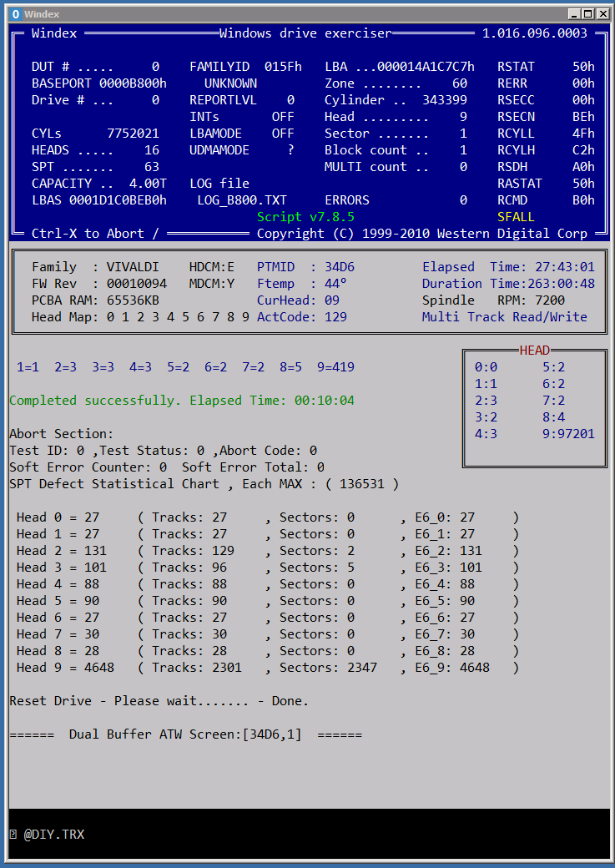
Task: Click the 'Multi Track Read/Write' label
Action: pos(504,317)
